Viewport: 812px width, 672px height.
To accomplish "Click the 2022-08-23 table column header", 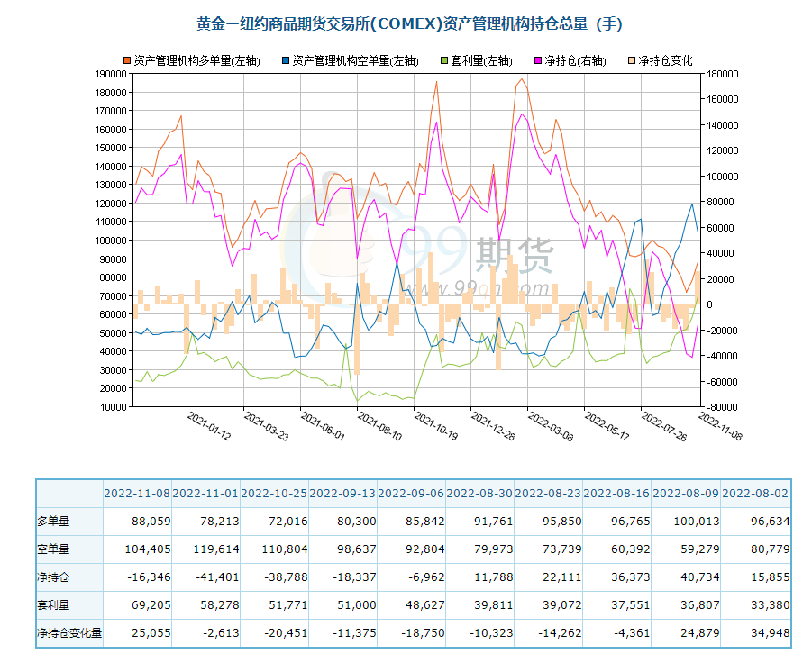I will pos(548,494).
